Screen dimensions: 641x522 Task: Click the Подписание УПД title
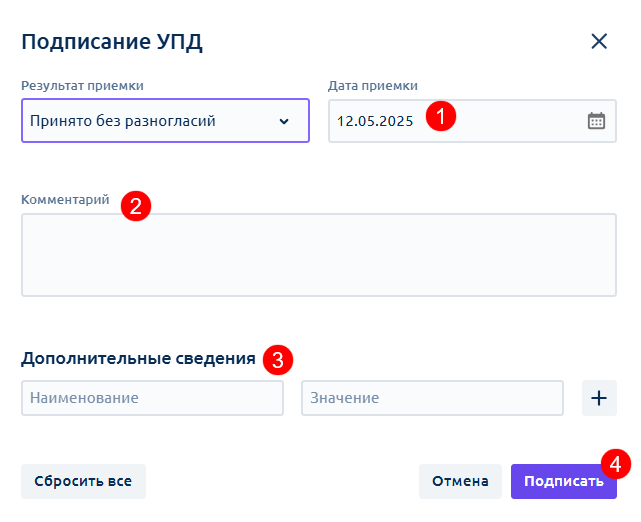[112, 42]
